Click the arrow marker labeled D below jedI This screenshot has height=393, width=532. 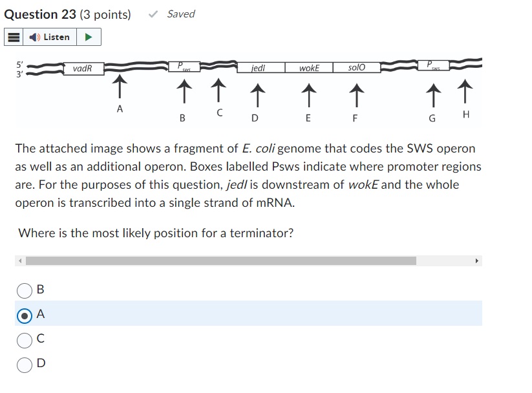(x=256, y=96)
